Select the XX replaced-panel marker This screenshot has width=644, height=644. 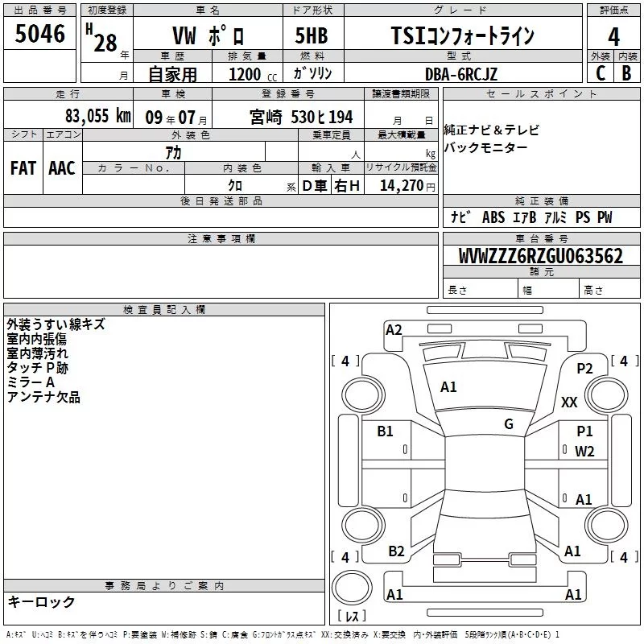pyautogui.click(x=570, y=402)
